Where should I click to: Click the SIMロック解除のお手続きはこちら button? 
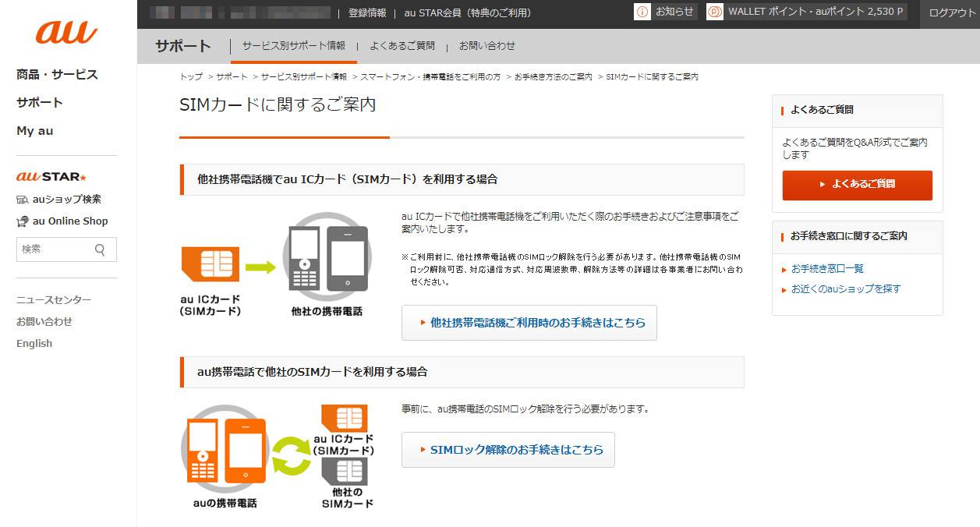click(508, 450)
